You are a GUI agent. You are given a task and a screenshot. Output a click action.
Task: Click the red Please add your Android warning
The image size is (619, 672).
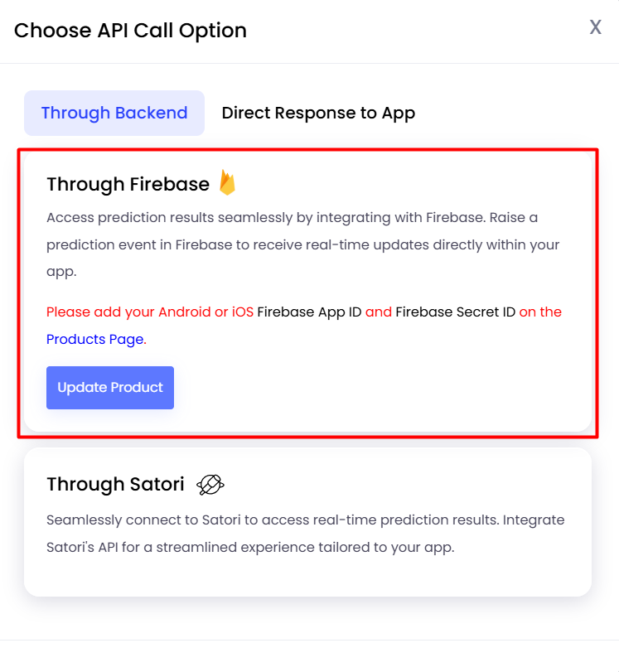pos(150,312)
